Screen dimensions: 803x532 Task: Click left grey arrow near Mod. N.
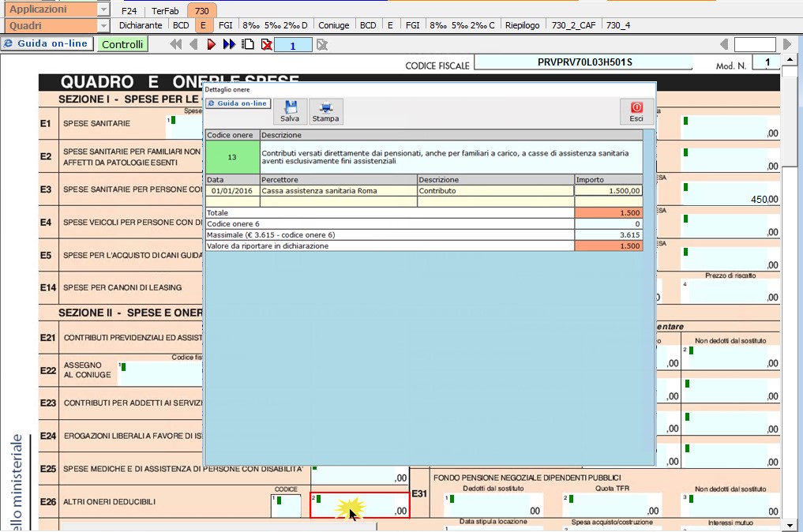pos(724,44)
